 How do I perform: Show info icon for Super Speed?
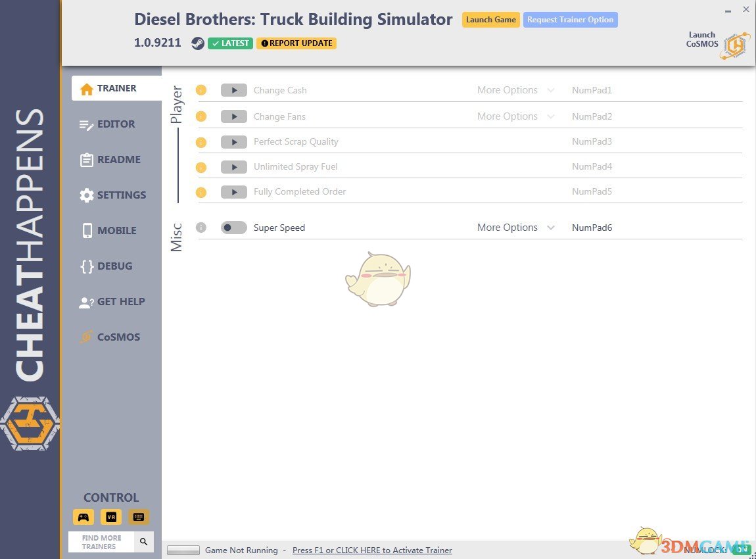[201, 228]
